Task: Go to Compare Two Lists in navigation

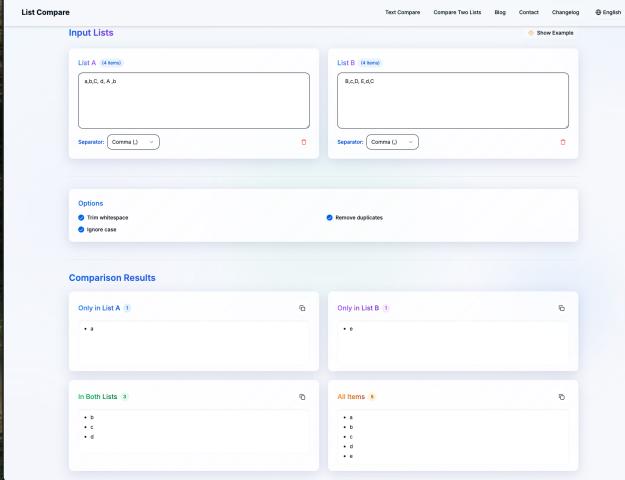Action: (x=458, y=12)
